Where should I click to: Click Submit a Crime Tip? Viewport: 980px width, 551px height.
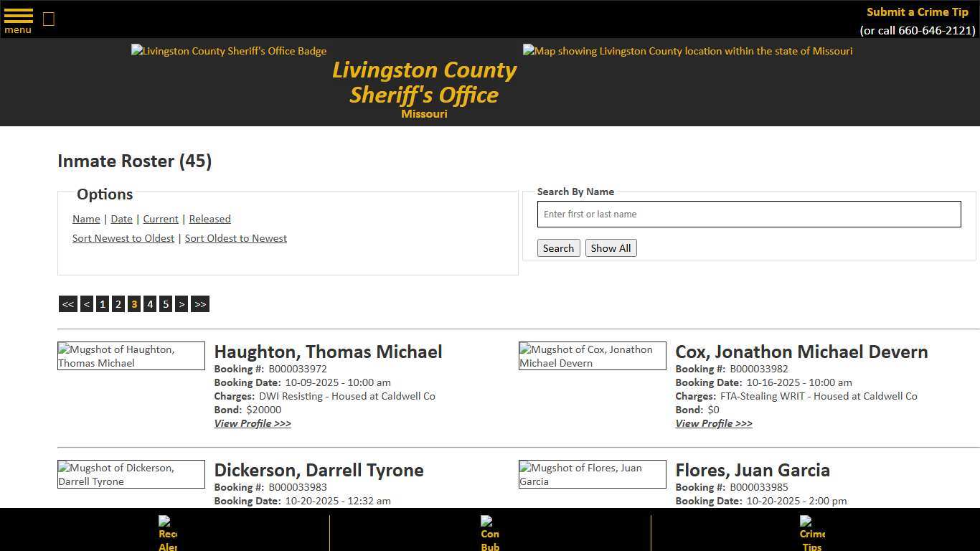click(x=917, y=11)
